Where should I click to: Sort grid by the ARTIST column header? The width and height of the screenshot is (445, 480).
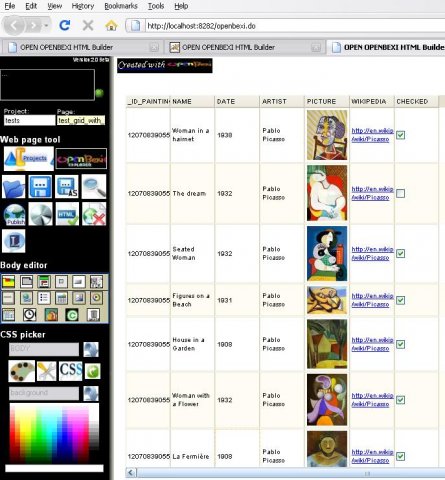point(281,101)
